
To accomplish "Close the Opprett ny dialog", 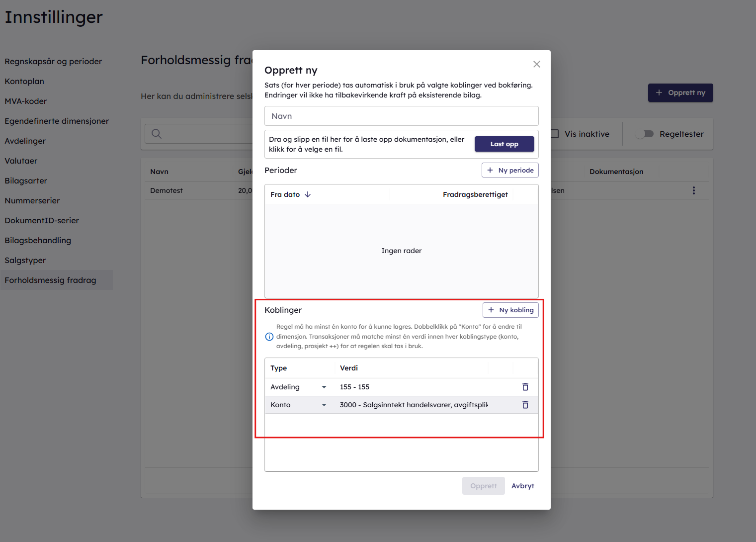I will (x=536, y=64).
